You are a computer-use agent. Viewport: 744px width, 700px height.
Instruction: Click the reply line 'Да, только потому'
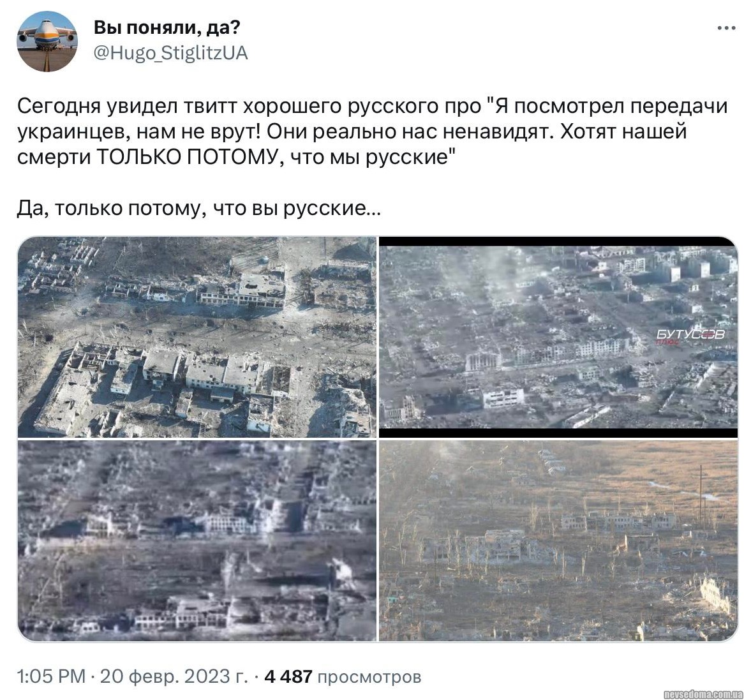199,208
